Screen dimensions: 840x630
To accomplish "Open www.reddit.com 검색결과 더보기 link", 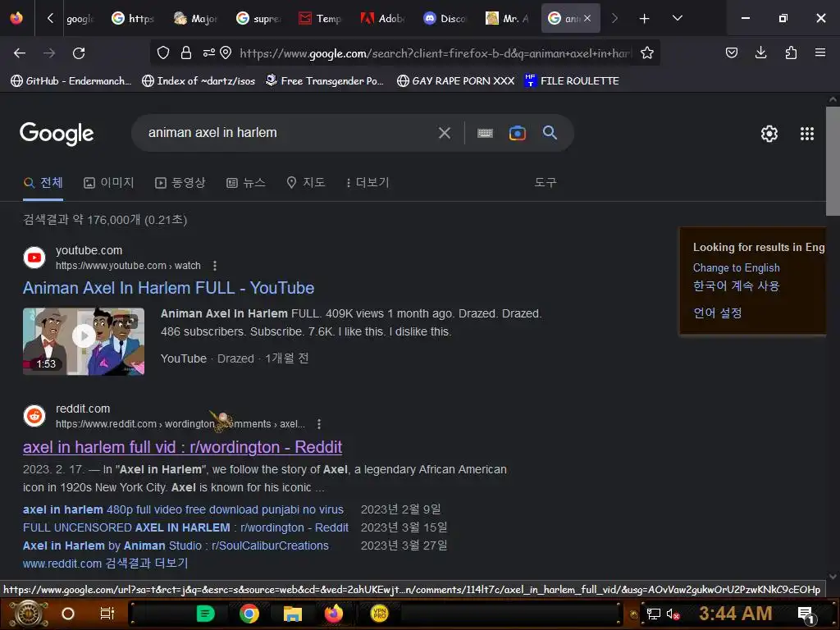I will pos(106,564).
